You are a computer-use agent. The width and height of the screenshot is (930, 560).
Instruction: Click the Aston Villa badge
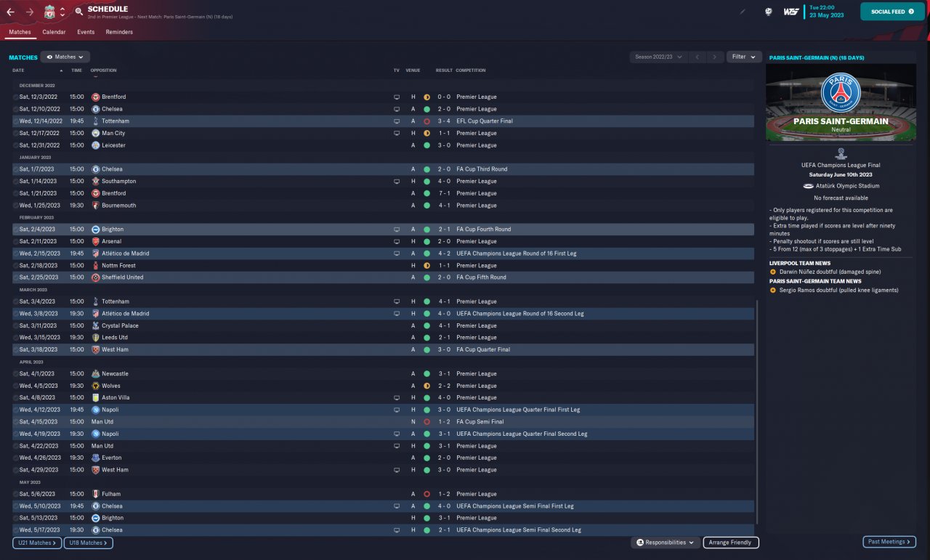(x=95, y=397)
